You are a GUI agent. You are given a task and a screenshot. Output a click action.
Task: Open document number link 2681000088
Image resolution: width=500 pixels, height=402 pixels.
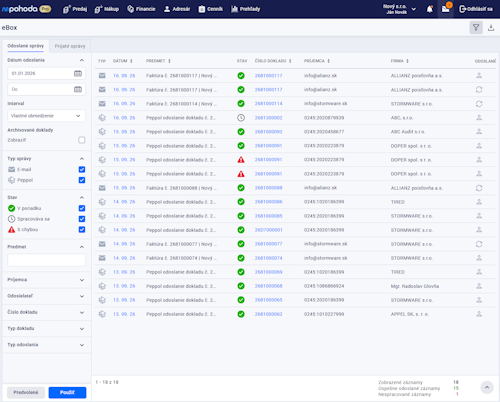click(268, 188)
